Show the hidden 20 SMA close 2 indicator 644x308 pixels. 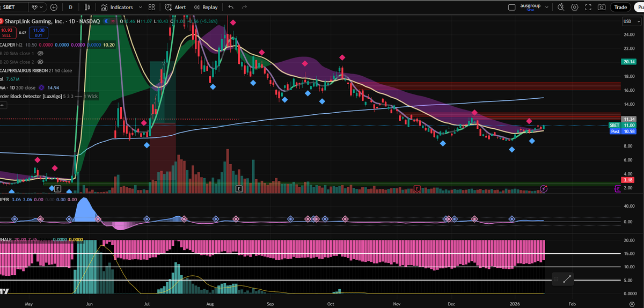pos(40,62)
